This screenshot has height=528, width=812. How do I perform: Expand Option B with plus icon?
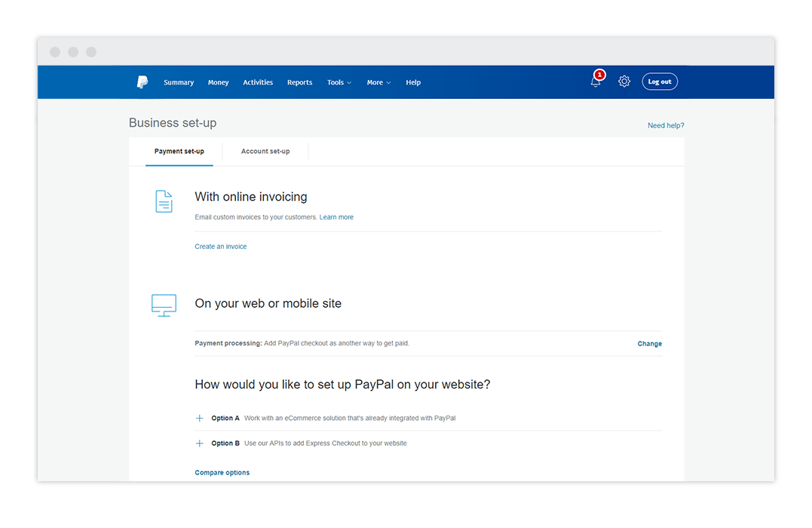point(199,444)
